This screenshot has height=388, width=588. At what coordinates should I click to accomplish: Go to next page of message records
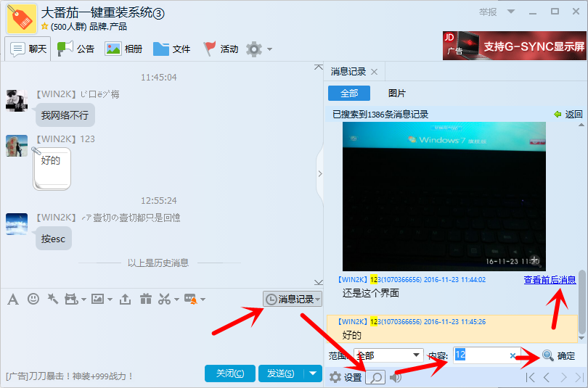(563, 377)
